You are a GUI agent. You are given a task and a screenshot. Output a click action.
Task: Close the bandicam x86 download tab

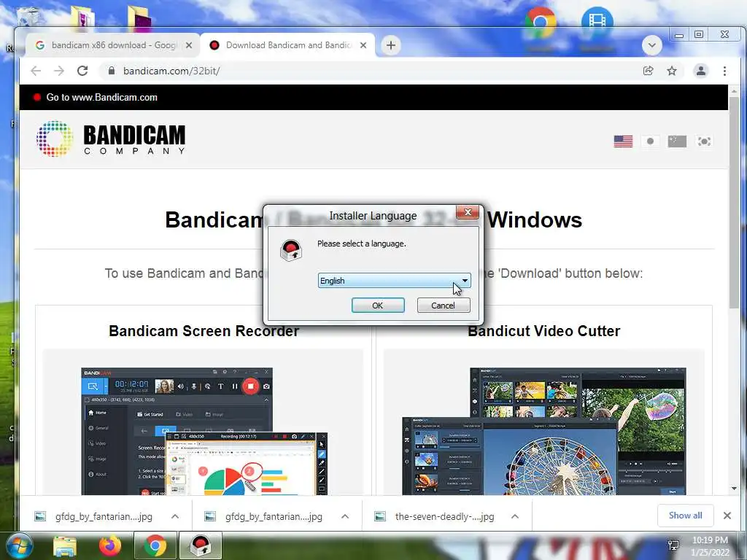pos(189,45)
